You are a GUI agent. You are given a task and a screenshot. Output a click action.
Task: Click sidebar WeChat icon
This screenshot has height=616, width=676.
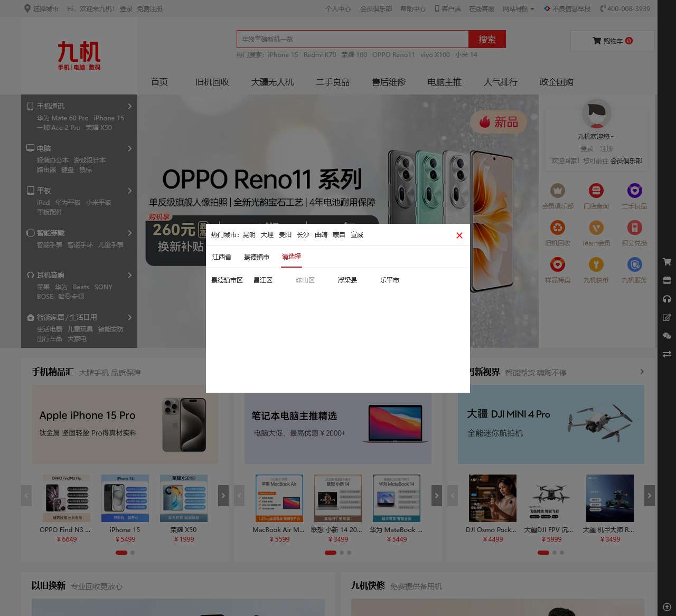click(667, 336)
